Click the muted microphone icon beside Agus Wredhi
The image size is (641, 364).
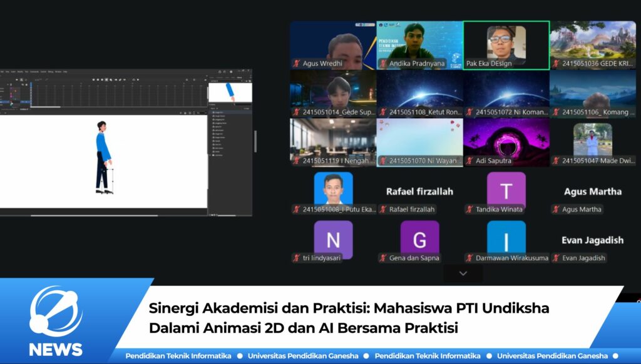297,64
